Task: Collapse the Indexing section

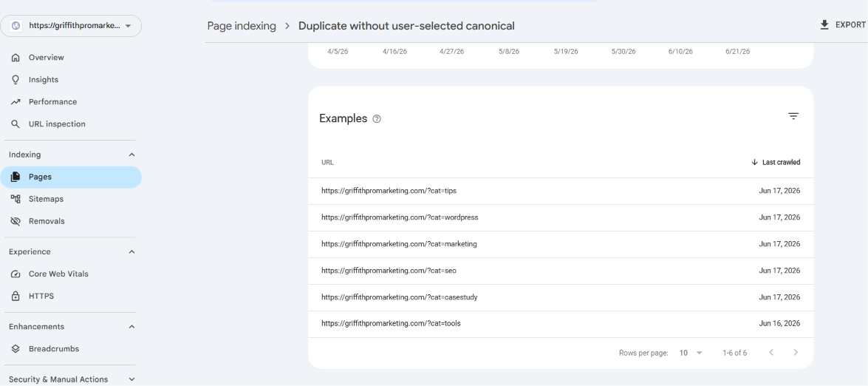Action: [131, 155]
